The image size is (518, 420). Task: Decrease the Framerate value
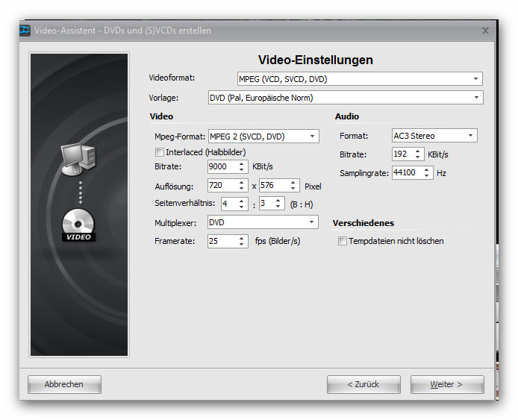tap(241, 245)
